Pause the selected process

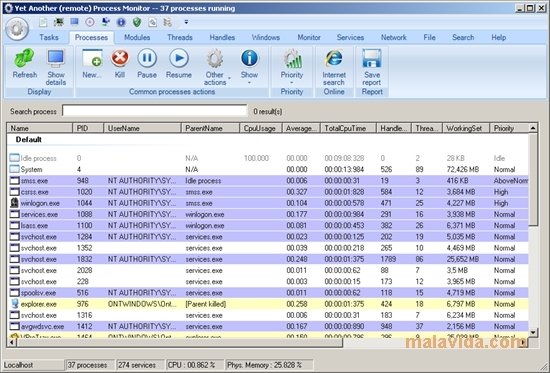tap(147, 64)
